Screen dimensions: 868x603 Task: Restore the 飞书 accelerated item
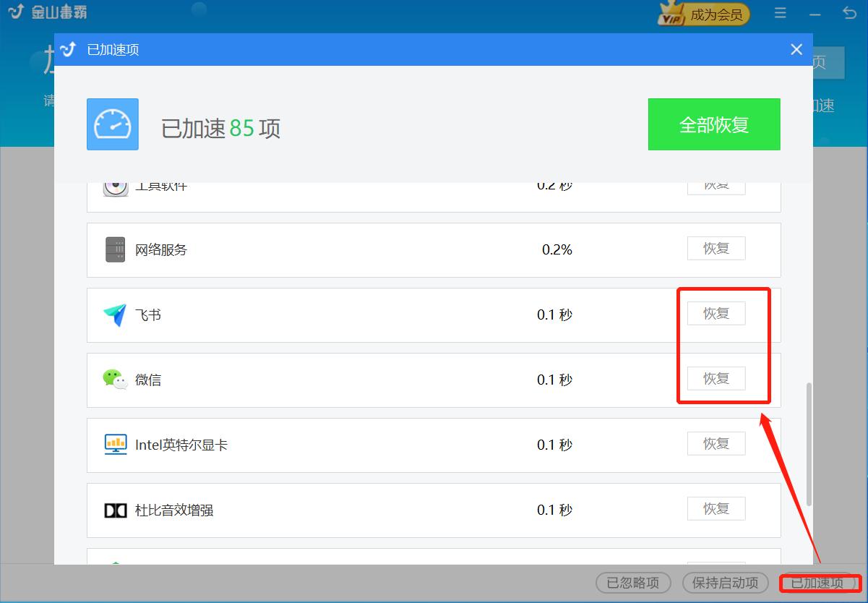716,313
